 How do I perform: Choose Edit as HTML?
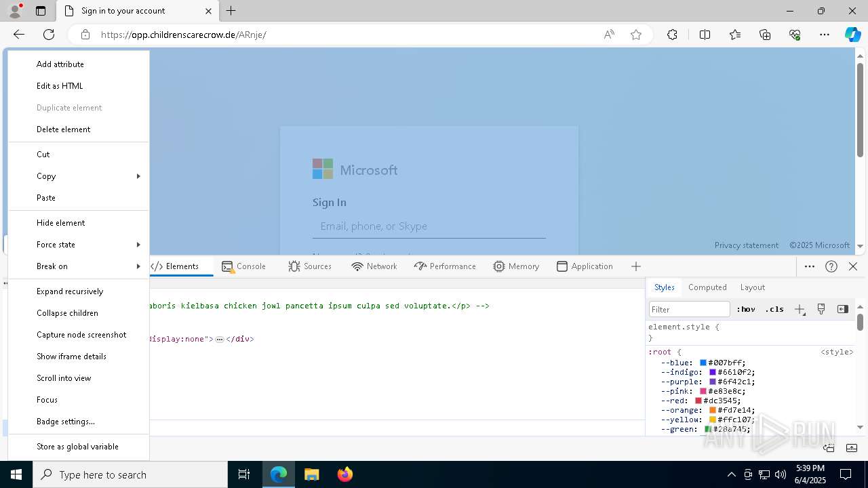point(79,86)
